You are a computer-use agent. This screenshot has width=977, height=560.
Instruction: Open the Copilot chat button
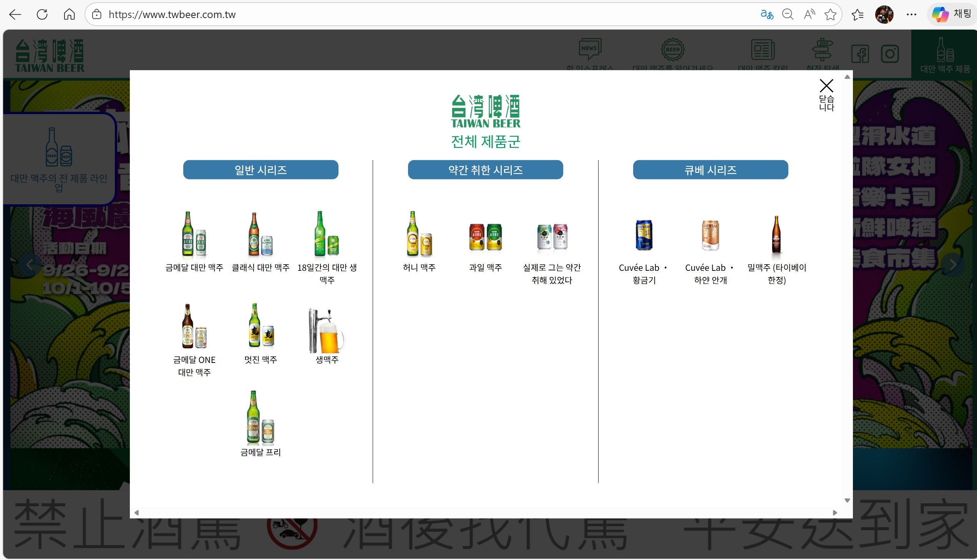click(x=952, y=15)
